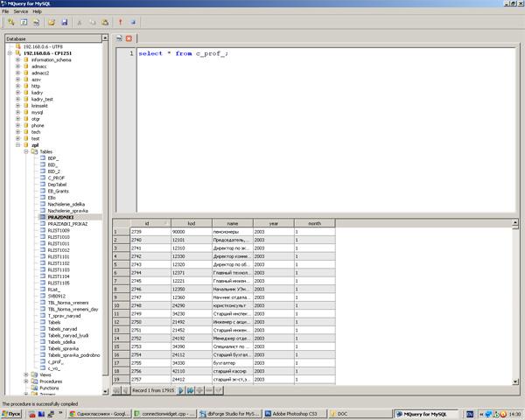Viewport: 525px width, 420px height.
Task: Close the query tab with the red X icon
Action: tap(129, 38)
